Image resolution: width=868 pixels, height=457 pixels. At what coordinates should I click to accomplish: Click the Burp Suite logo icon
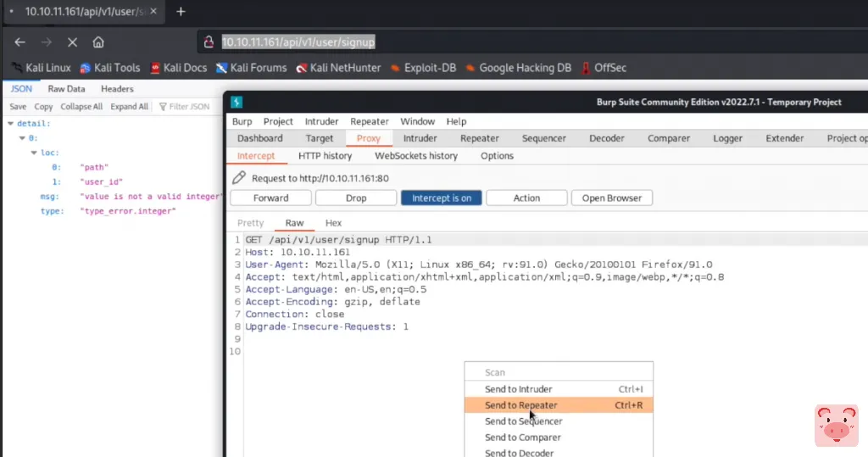(237, 102)
